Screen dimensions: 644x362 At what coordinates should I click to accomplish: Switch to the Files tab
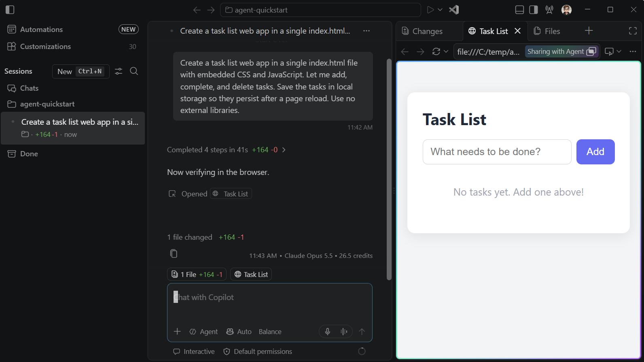(547, 31)
